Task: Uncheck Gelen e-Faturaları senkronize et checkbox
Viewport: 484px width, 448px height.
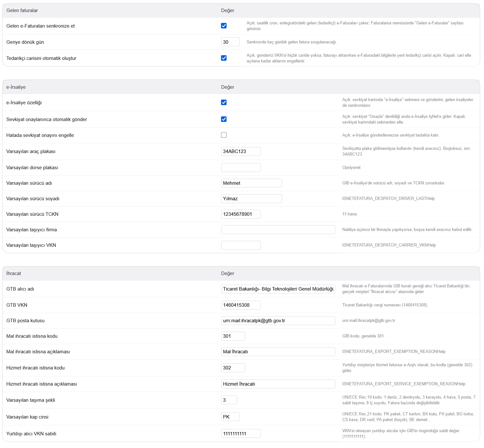Action: [x=224, y=26]
